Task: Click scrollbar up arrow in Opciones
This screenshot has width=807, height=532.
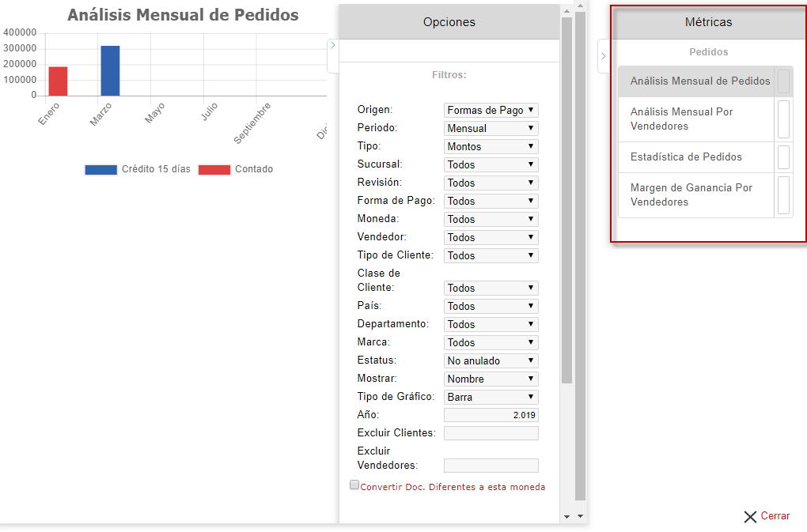Action: [566, 10]
